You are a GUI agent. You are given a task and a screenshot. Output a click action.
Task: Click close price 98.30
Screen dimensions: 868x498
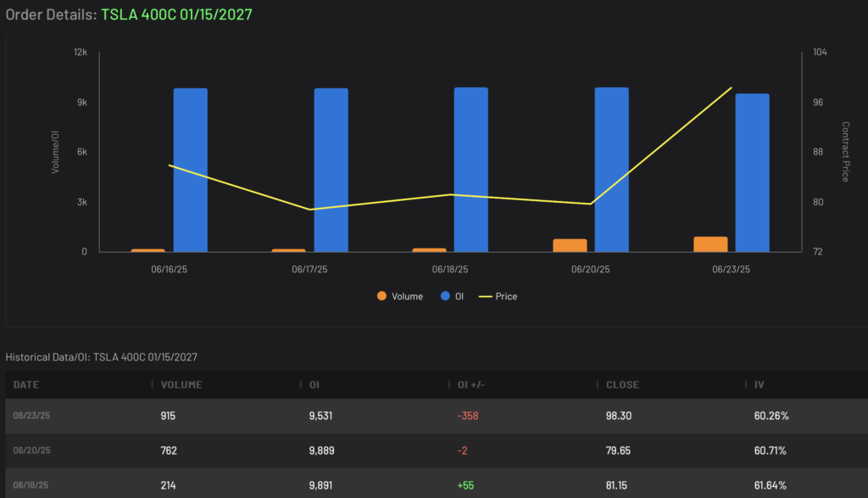click(x=618, y=416)
